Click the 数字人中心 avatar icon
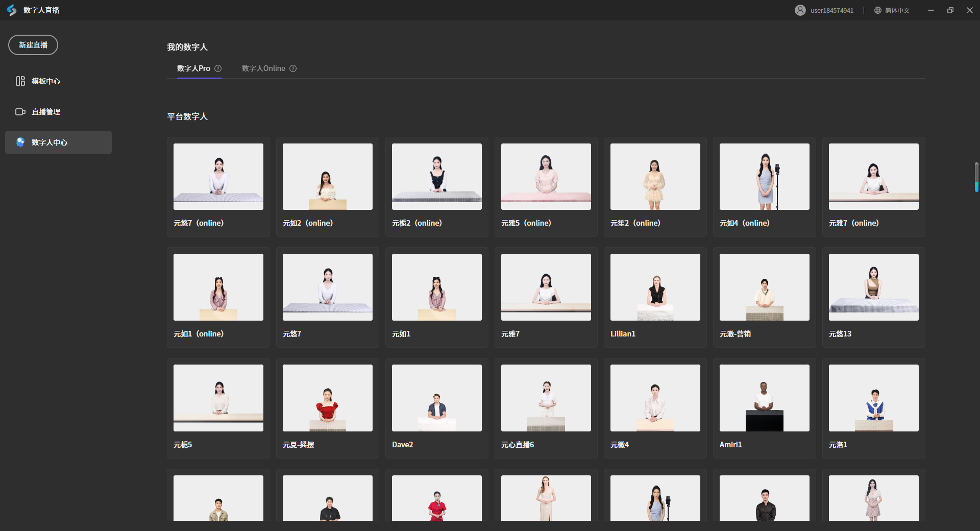The width and height of the screenshot is (980, 531). (20, 142)
